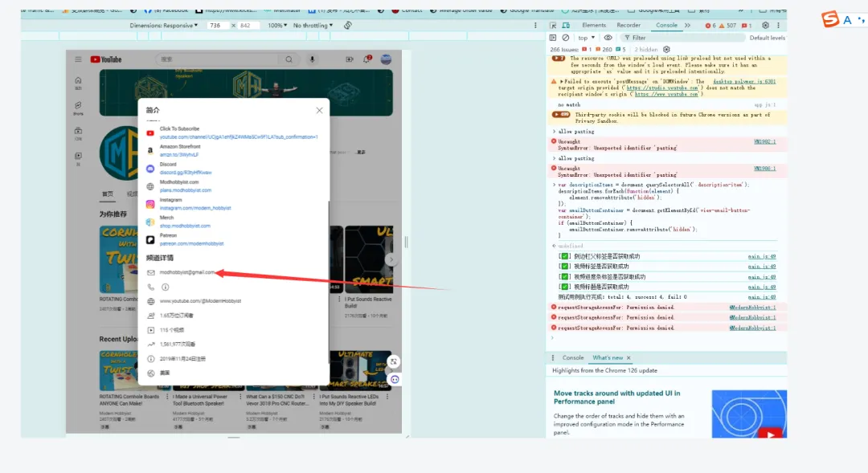Open DevTools settings gear
This screenshot has height=473, width=868.
(765, 26)
